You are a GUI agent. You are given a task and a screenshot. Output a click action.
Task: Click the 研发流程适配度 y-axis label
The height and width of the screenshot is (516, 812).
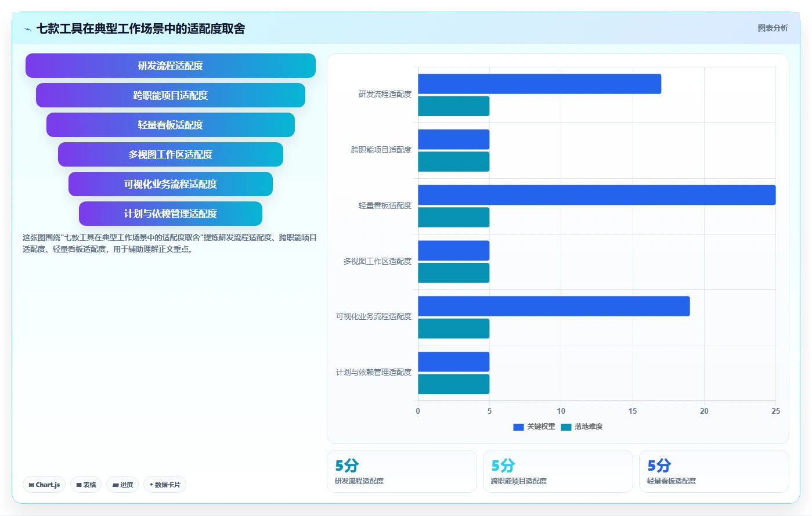click(385, 94)
